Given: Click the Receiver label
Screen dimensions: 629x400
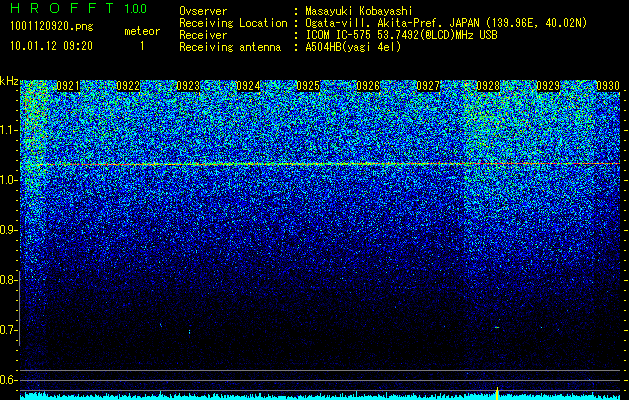Looking at the screenshot, I should tap(203, 35).
